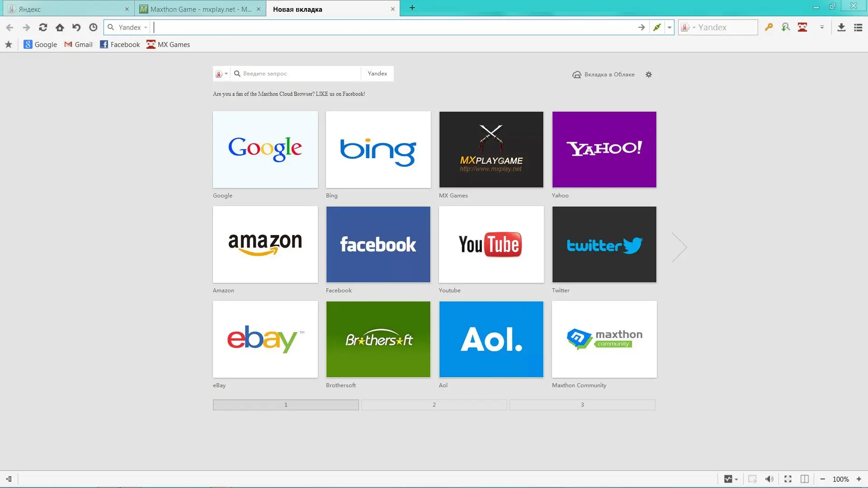Click the undo closed tab icon
This screenshot has width=868, height=488.
[x=76, y=28]
